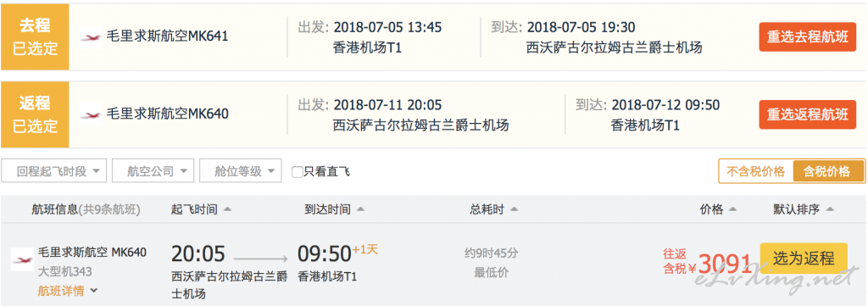
Task: Open the 回程起飞时段 dropdown
Action: coord(53,171)
